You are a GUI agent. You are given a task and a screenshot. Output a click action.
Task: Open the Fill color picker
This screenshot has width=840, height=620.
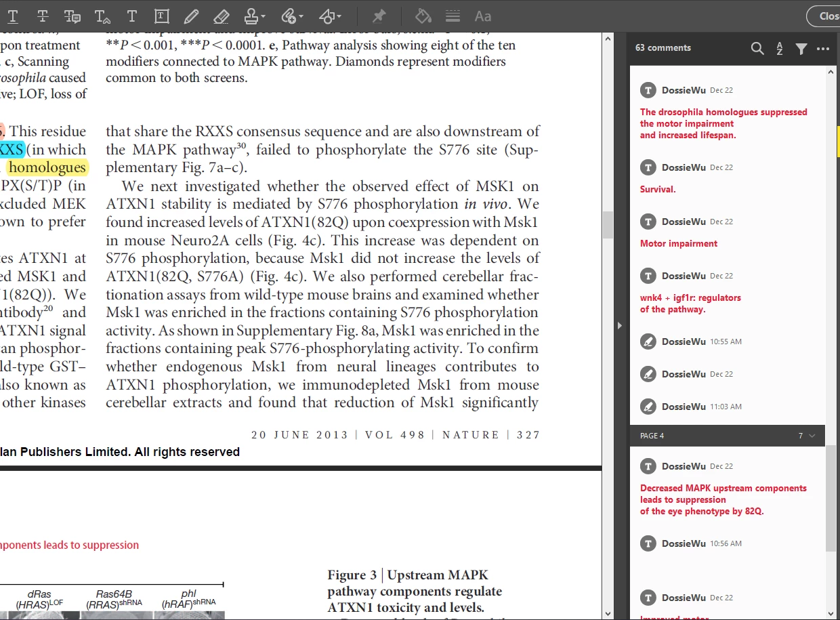(x=423, y=16)
